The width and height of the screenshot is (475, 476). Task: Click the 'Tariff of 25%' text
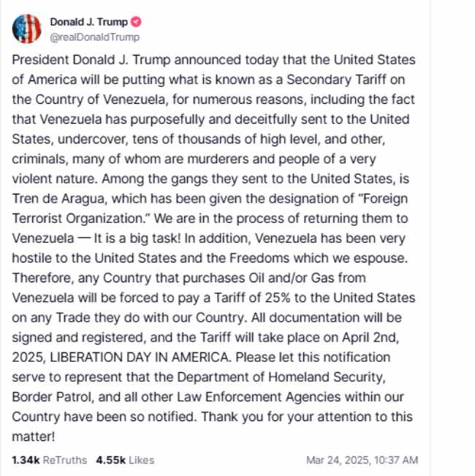(x=252, y=298)
